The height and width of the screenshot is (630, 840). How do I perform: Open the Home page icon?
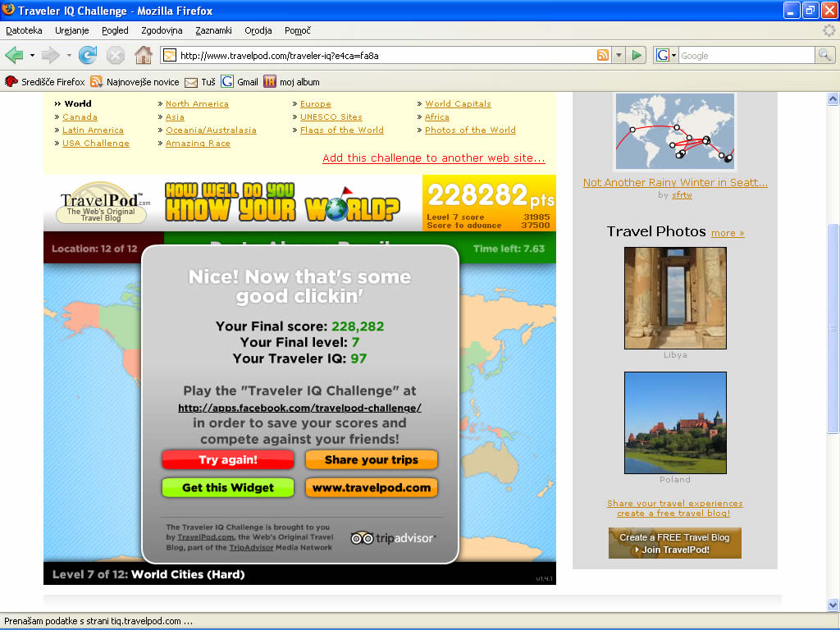click(143, 55)
